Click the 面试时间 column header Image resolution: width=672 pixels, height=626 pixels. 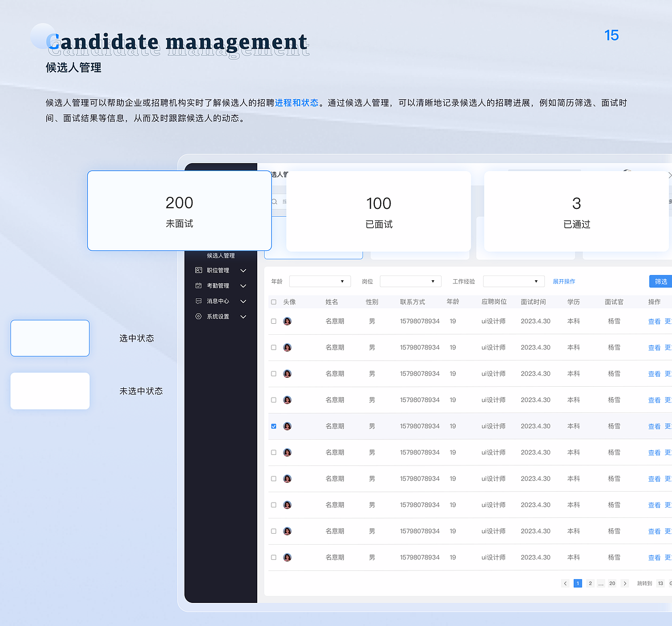point(533,302)
